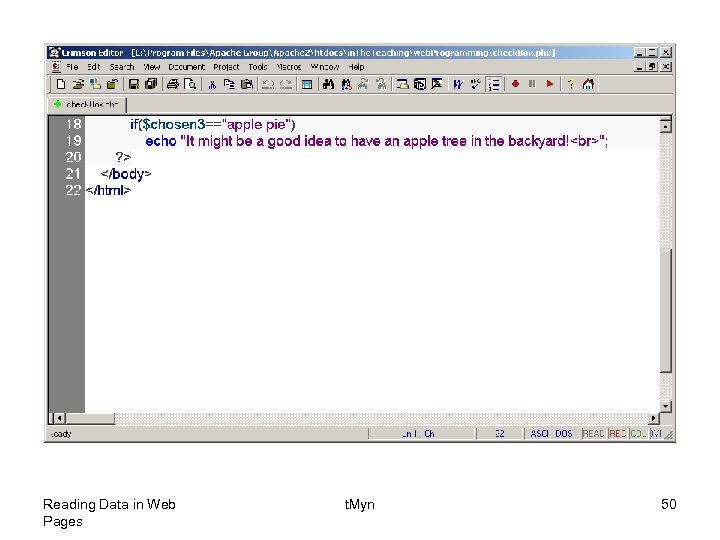Click the echo statement on line 19
The width and height of the screenshot is (720, 540).
[x=377, y=141]
